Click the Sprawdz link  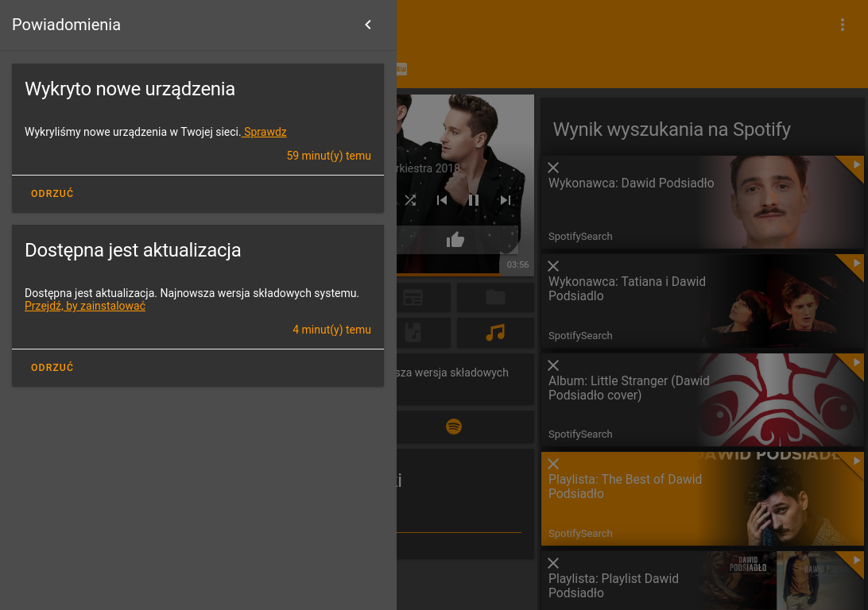[265, 132]
